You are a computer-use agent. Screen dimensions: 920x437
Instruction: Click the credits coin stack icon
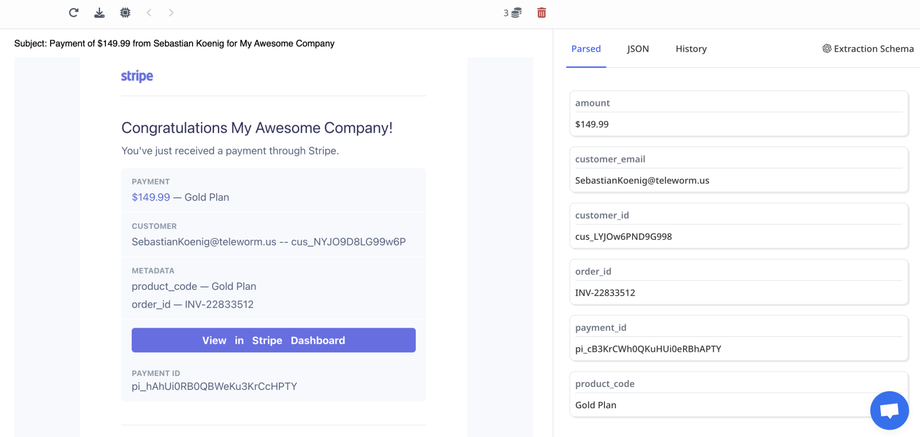tap(516, 13)
